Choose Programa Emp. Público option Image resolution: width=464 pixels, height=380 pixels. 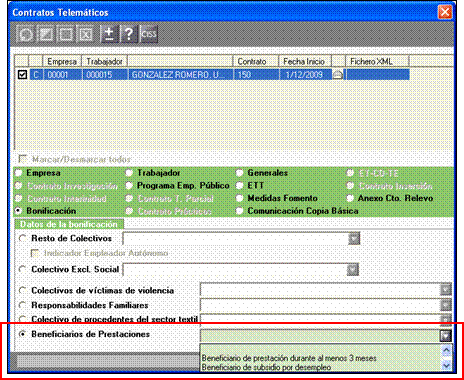pos(129,186)
